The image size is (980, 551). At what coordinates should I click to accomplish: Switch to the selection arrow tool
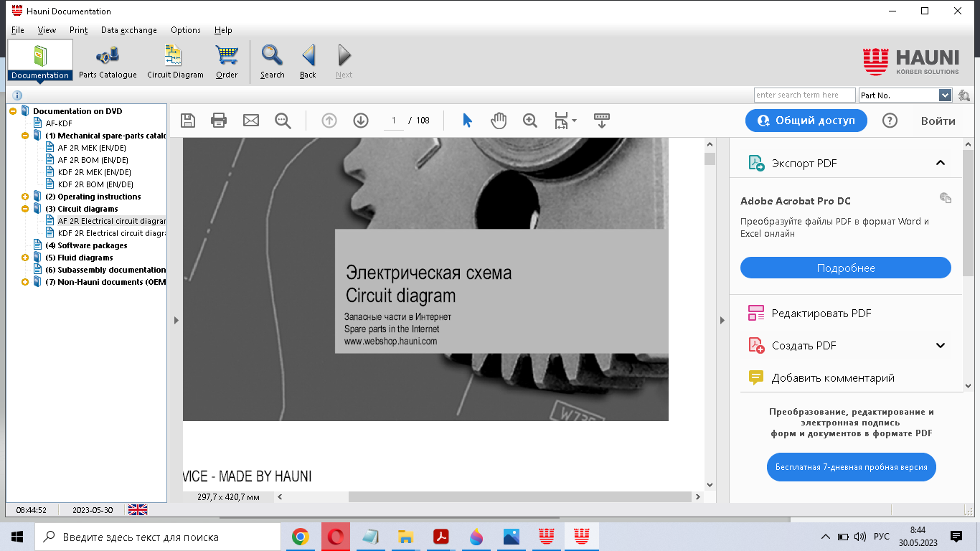pos(466,121)
